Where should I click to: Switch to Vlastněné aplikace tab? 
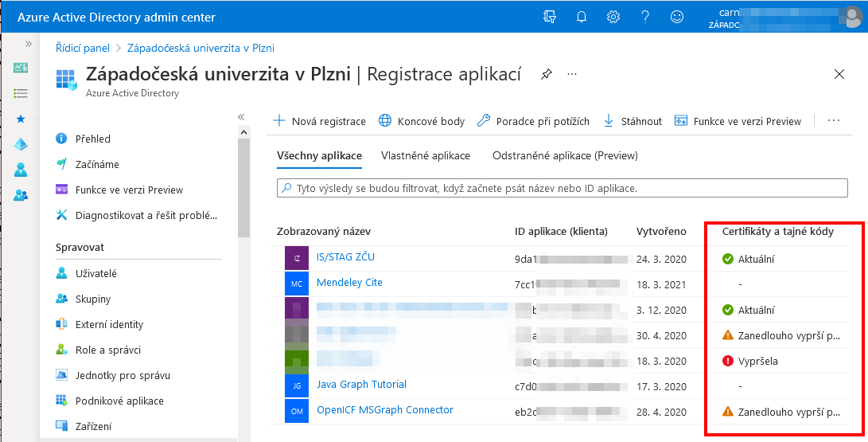pos(425,155)
